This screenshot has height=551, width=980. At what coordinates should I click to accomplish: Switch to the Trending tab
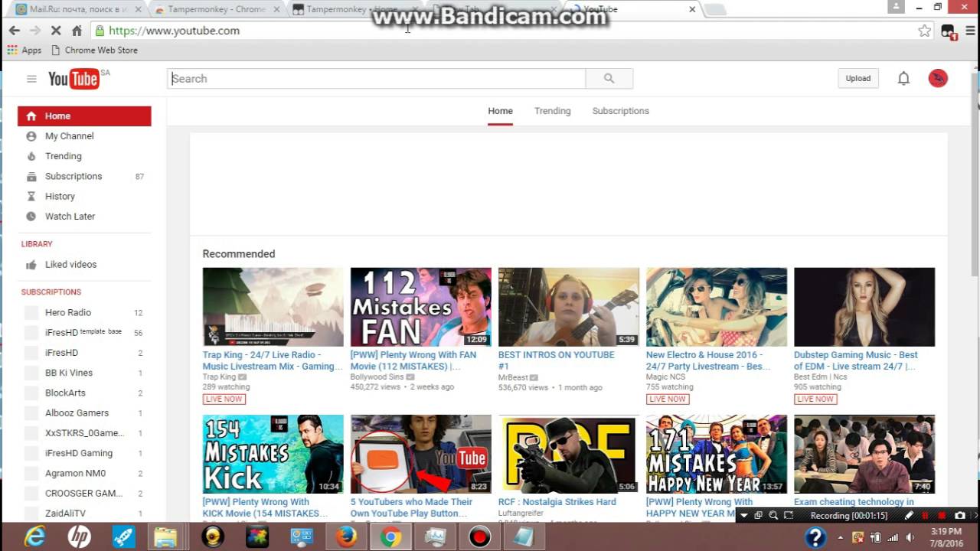pyautogui.click(x=552, y=111)
